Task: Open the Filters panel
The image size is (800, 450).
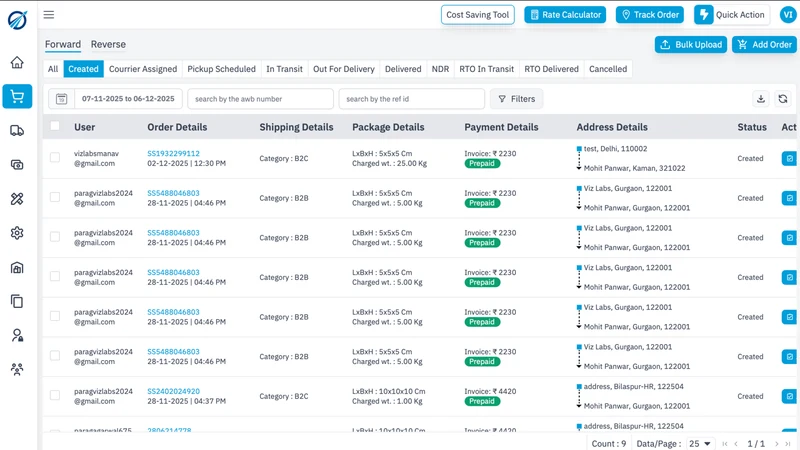Action: point(516,99)
